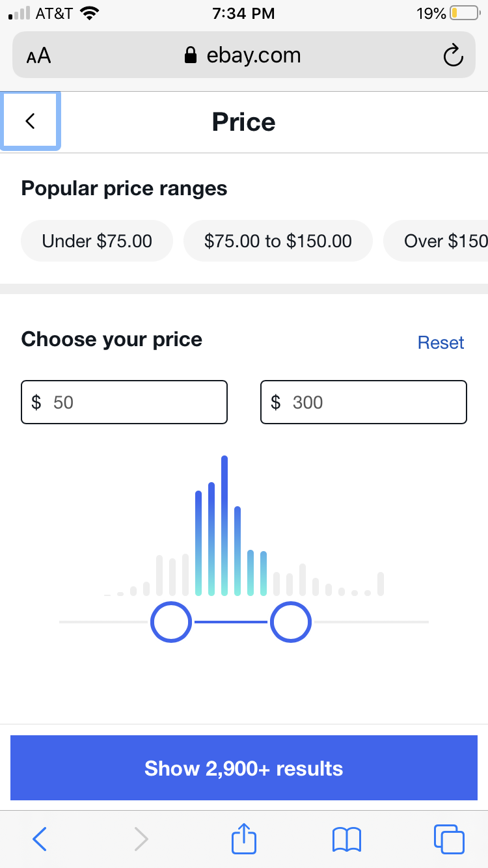Tap the Show 2,900+ results button

pos(244,768)
